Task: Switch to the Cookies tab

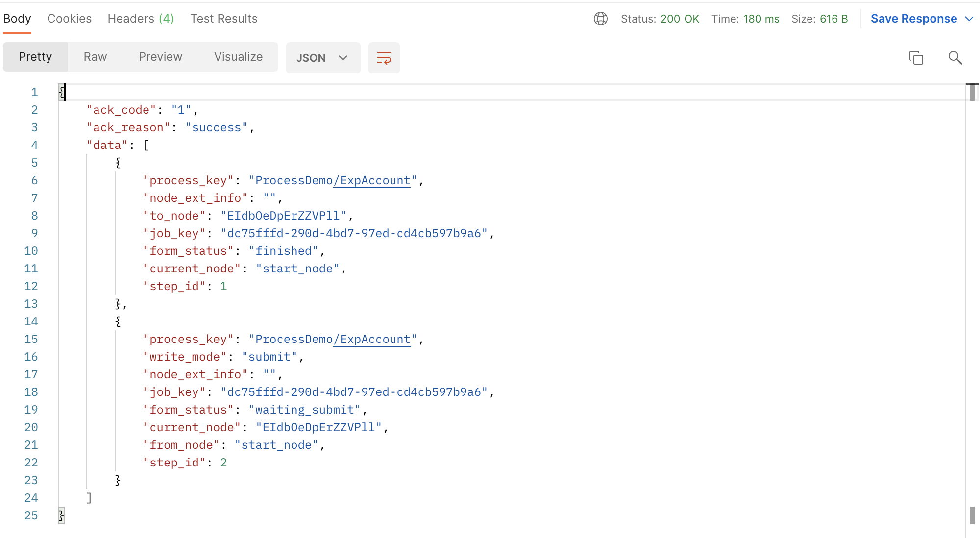Action: coord(70,19)
